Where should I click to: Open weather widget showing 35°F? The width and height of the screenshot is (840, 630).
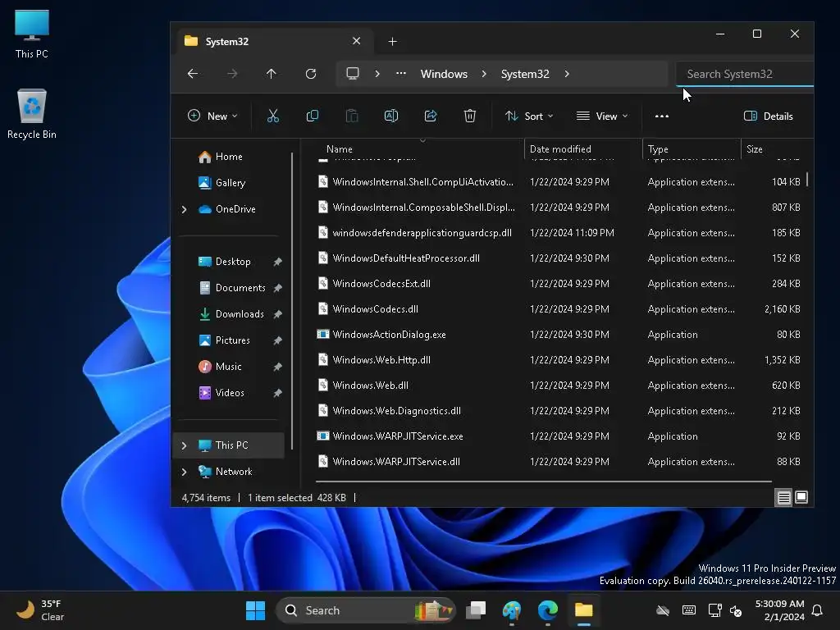pyautogui.click(x=40, y=610)
